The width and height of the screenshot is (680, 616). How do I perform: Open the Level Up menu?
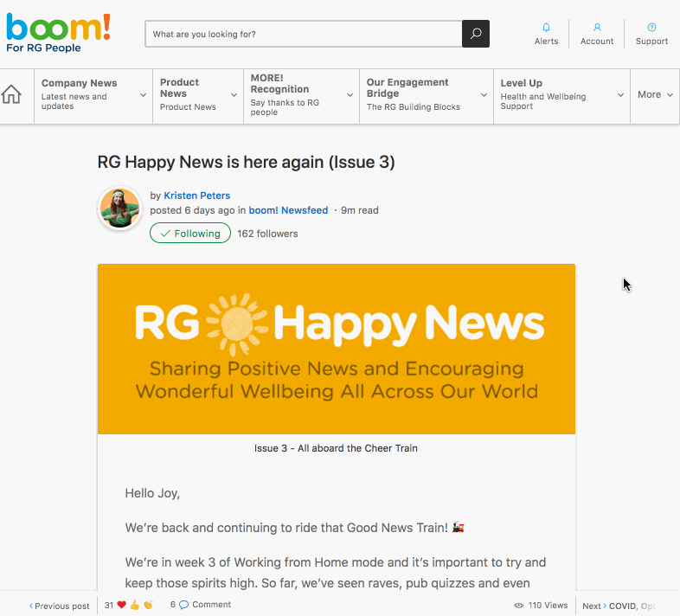561,95
